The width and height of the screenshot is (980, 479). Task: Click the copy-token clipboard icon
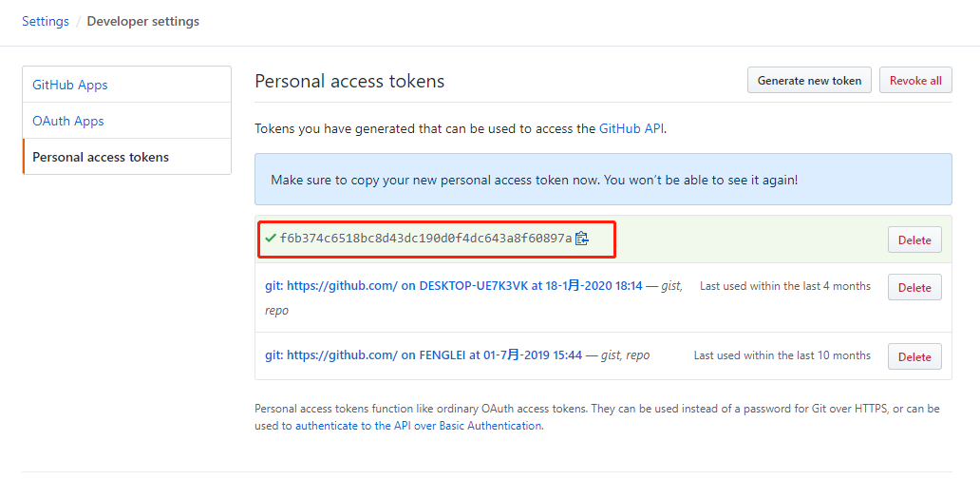582,239
